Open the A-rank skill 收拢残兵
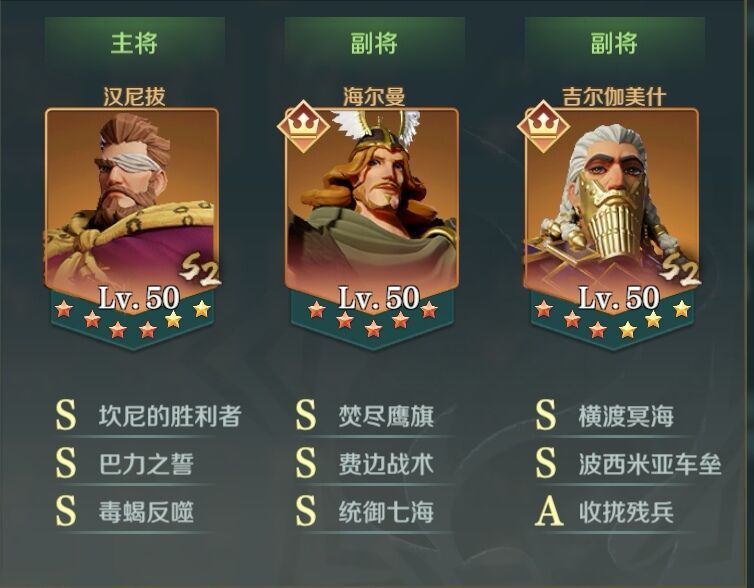The image size is (754, 588). [x=605, y=512]
